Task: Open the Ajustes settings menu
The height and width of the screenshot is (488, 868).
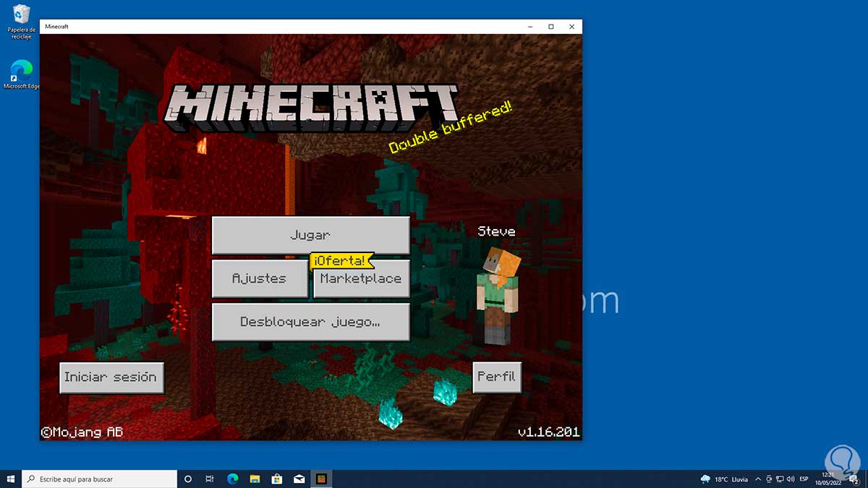Action: pos(260,278)
